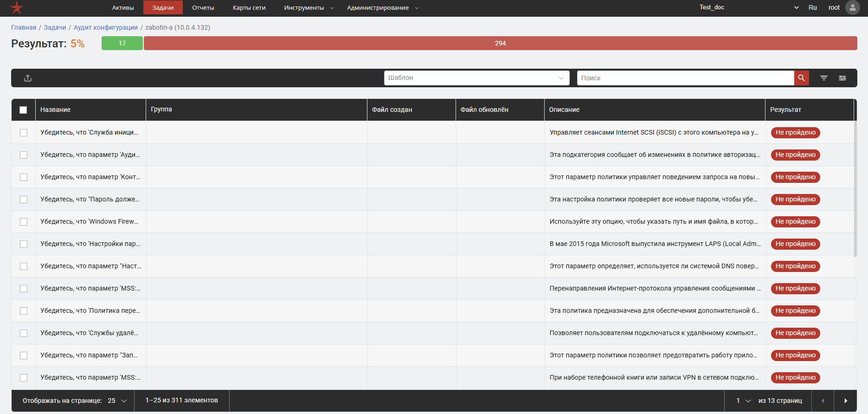The height and width of the screenshot is (414, 868).
Task: Click into the Поиск search field
Action: tap(685, 78)
